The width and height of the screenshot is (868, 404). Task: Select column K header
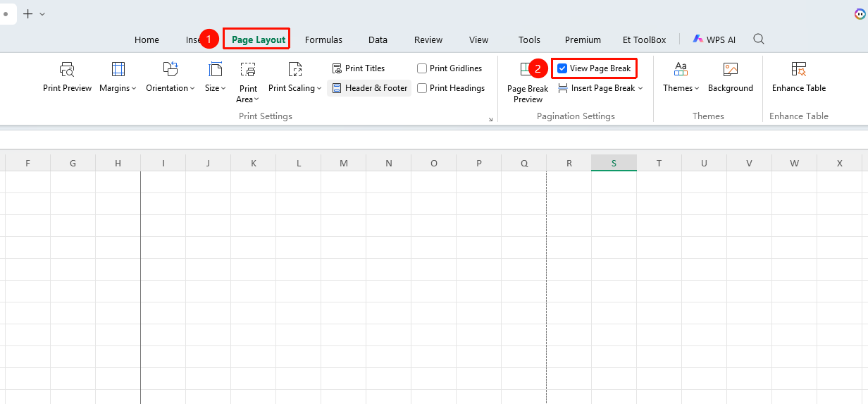click(x=253, y=163)
